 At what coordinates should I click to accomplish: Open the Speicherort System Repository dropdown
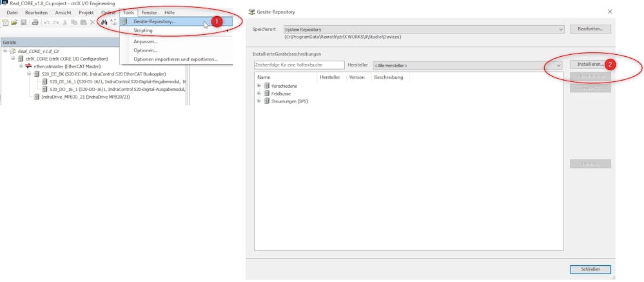coord(560,29)
